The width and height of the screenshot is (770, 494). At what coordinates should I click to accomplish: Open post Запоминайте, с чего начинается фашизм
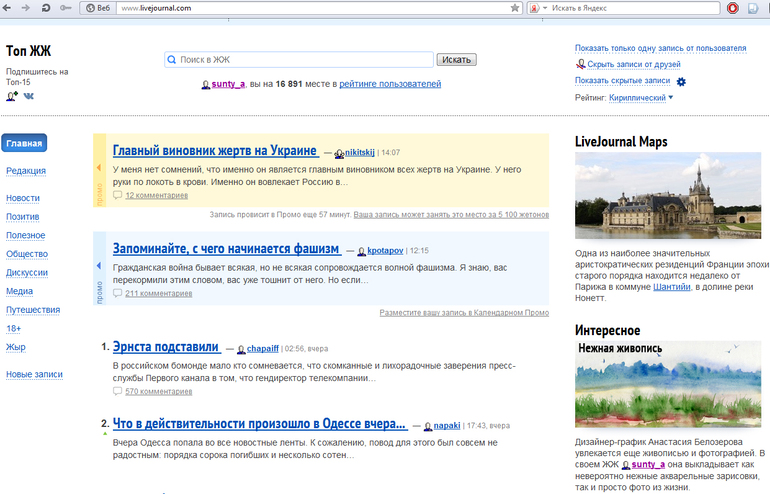(227, 249)
